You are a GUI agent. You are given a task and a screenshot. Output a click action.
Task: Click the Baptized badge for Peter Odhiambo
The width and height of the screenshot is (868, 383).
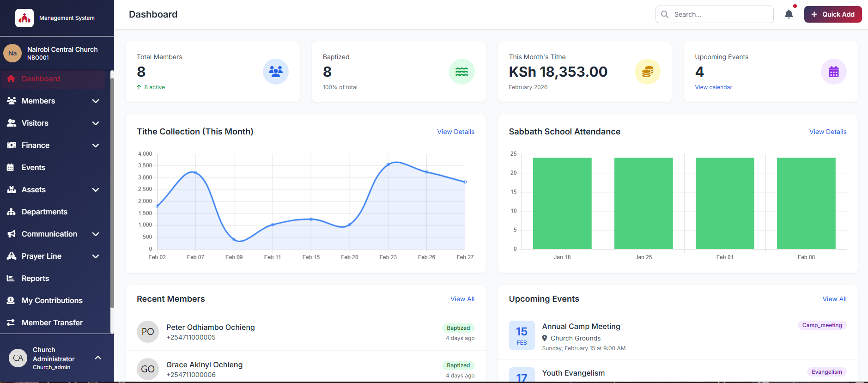pos(458,328)
